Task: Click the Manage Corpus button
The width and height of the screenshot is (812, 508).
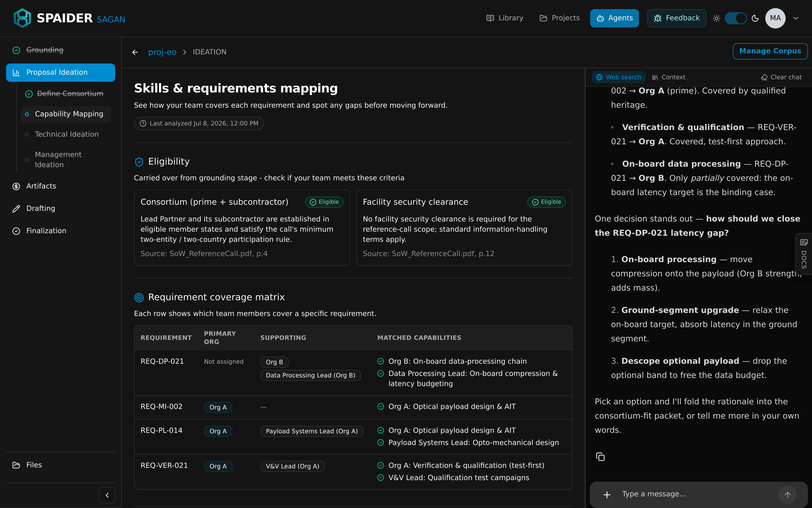Action: click(770, 51)
